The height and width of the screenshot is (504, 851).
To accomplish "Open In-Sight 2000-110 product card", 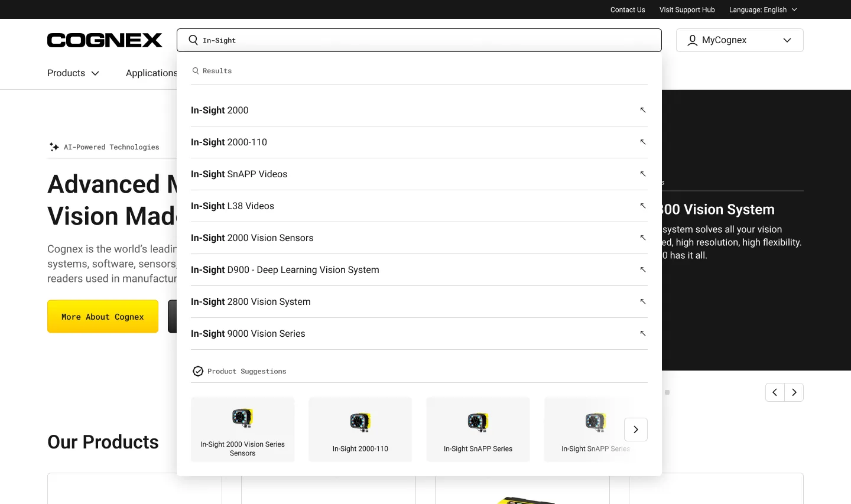I will point(360,430).
